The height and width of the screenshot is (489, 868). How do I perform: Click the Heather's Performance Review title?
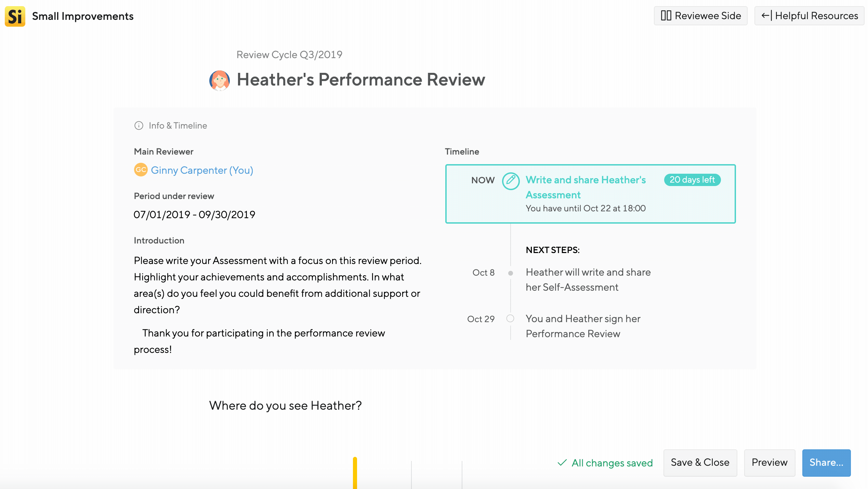coord(361,80)
